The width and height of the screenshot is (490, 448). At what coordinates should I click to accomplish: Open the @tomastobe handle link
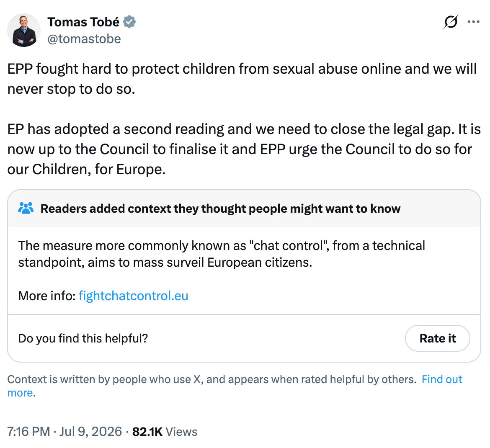pos(84,39)
